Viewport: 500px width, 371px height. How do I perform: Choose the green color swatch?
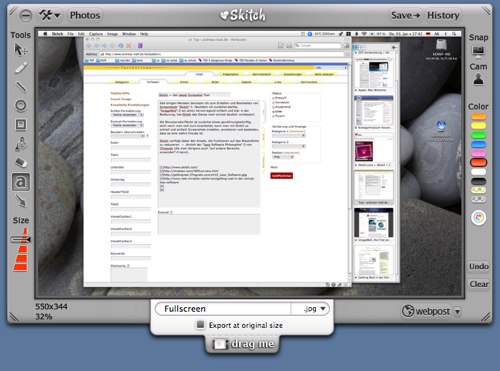pos(478,135)
